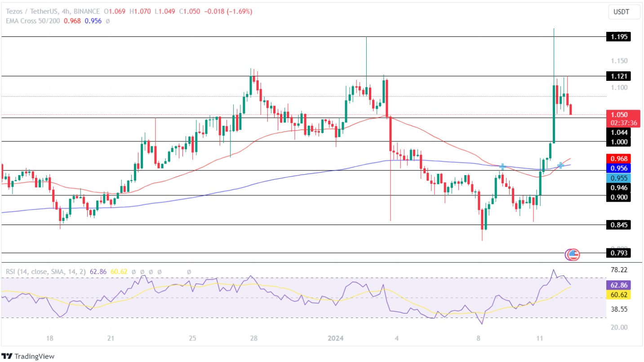The height and width of the screenshot is (362, 644).
Task: Click the EMA 200 value 0.956 in legend
Action: coord(93,21)
